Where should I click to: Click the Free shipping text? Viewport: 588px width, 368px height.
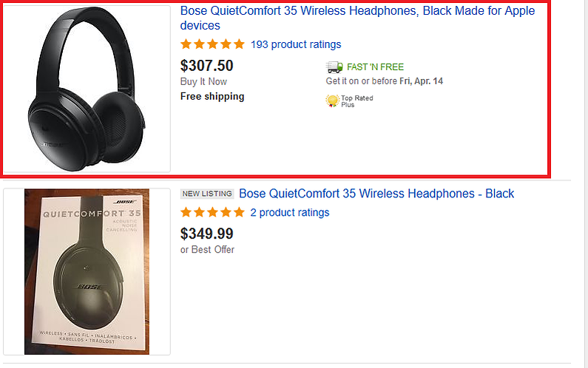click(212, 96)
